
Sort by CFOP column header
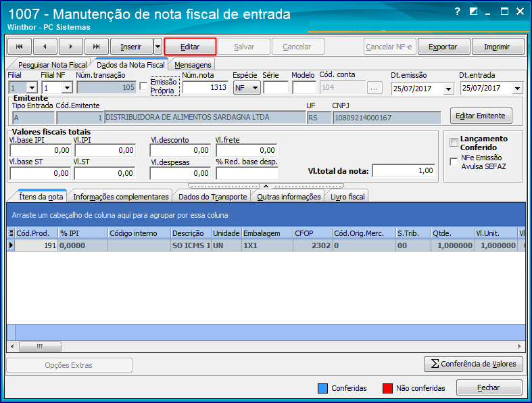click(x=312, y=233)
